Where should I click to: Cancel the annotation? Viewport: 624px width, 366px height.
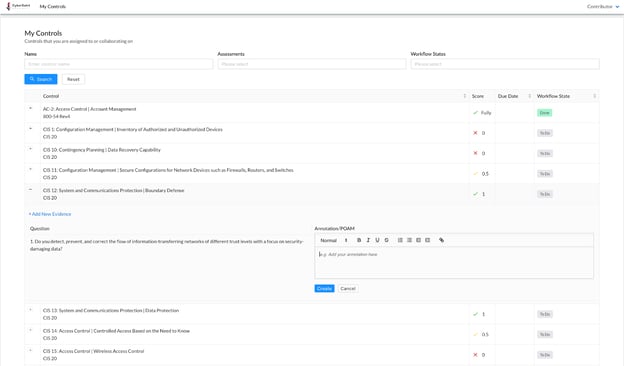[348, 288]
